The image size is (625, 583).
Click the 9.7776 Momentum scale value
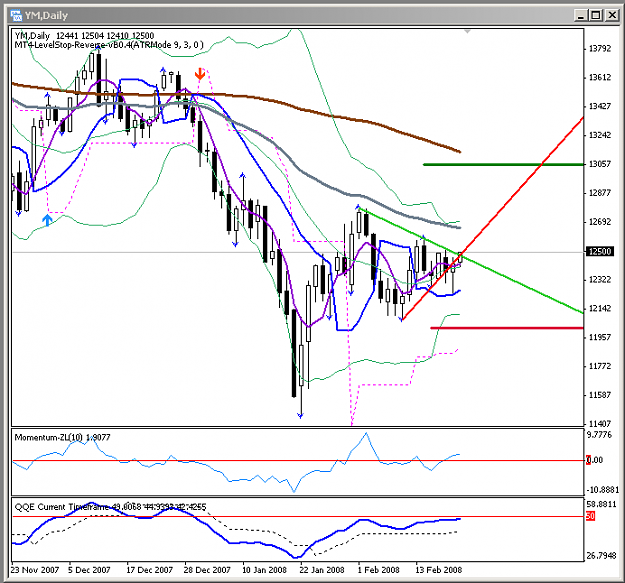coord(599,434)
